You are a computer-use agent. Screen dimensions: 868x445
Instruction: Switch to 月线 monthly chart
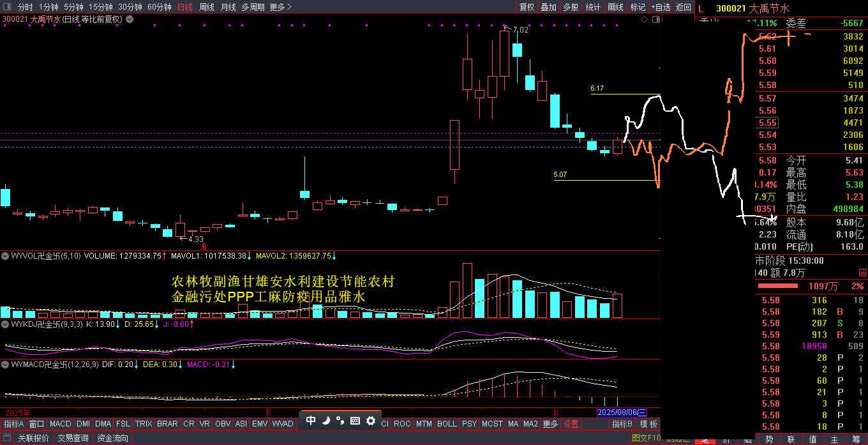tap(227, 7)
